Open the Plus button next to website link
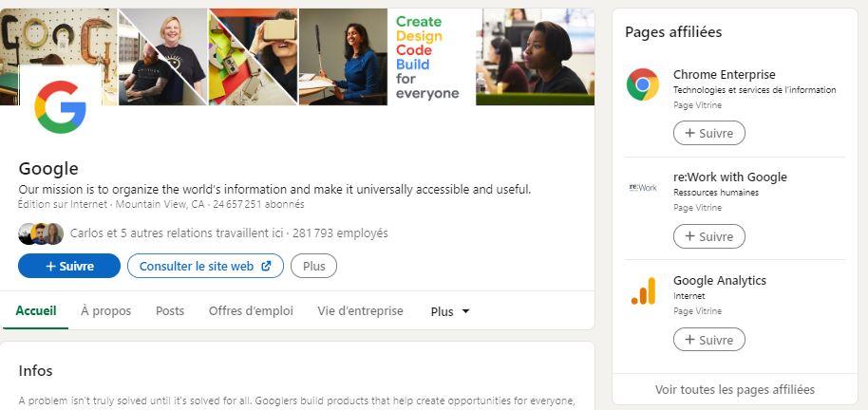868x410 pixels. coord(313,267)
